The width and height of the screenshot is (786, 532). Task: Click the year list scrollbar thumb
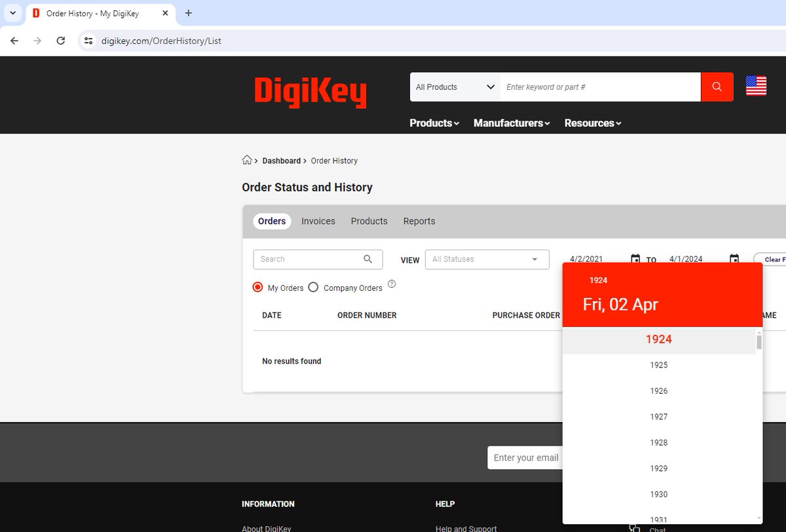click(x=759, y=342)
